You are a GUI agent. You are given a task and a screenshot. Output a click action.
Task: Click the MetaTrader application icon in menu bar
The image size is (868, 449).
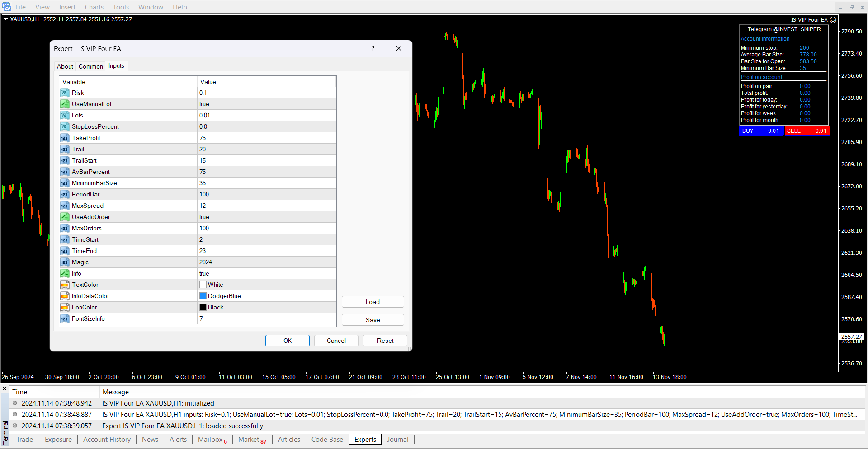coord(7,7)
